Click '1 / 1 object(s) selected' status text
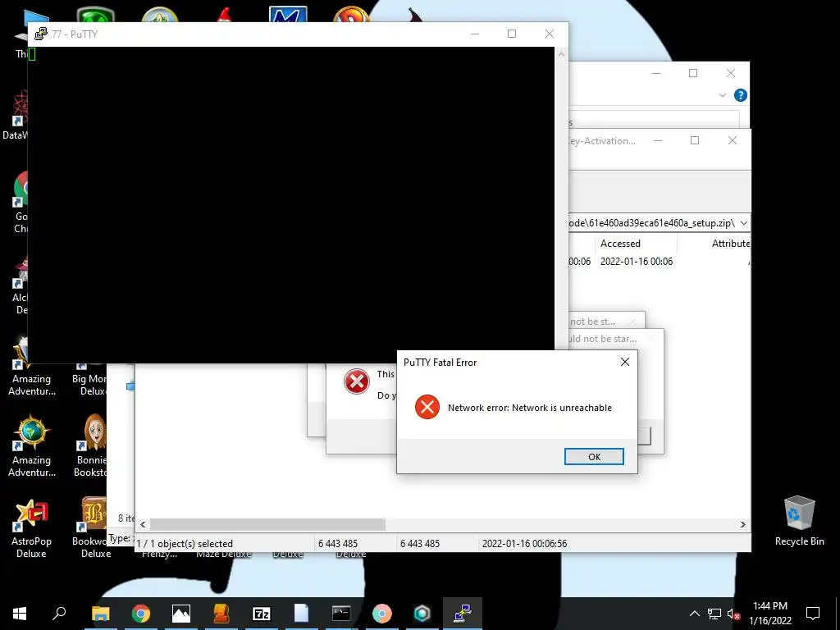The image size is (840, 630). (x=185, y=543)
